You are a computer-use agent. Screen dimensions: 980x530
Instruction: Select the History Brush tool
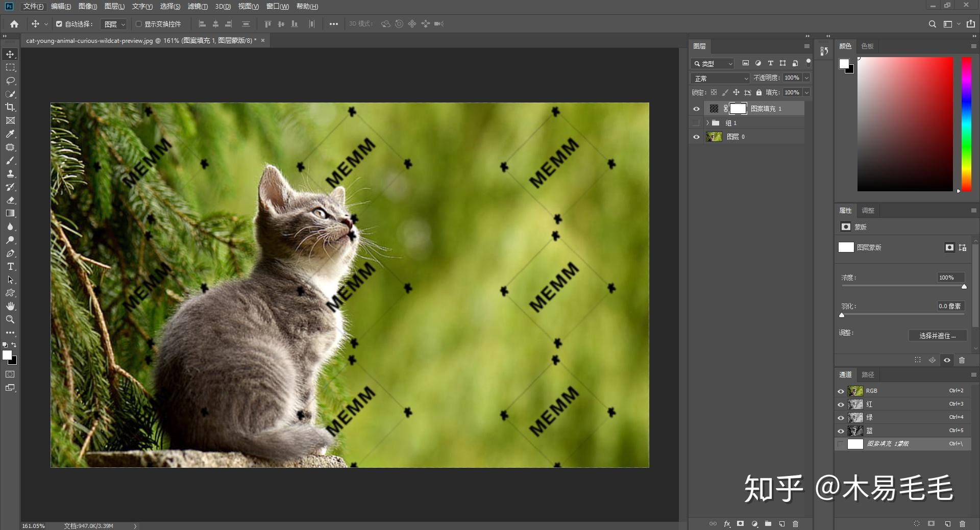click(x=10, y=187)
